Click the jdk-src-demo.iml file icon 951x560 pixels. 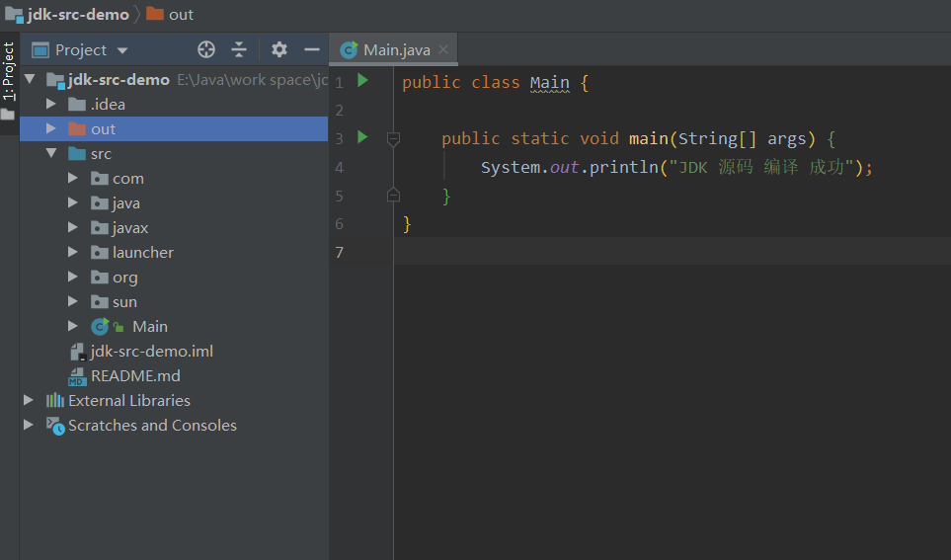[77, 352]
